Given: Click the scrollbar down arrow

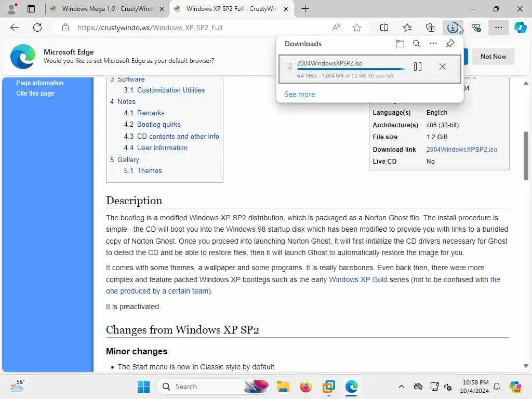Looking at the screenshot, I should coord(526,366).
